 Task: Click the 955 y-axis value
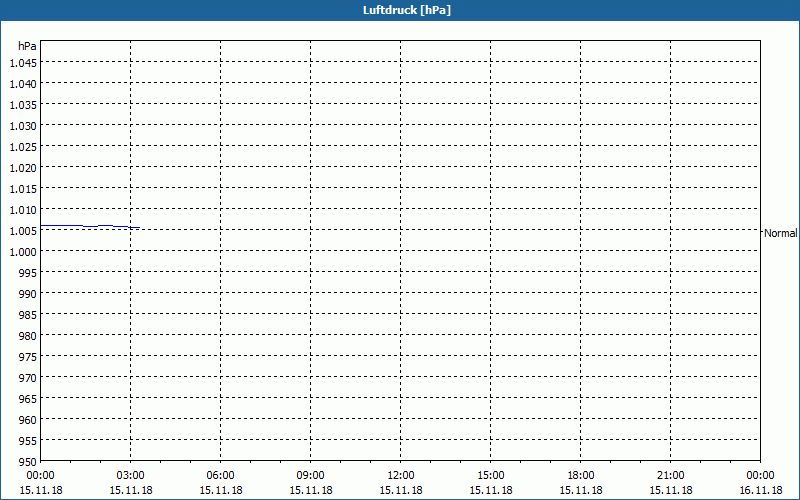(x=28, y=441)
